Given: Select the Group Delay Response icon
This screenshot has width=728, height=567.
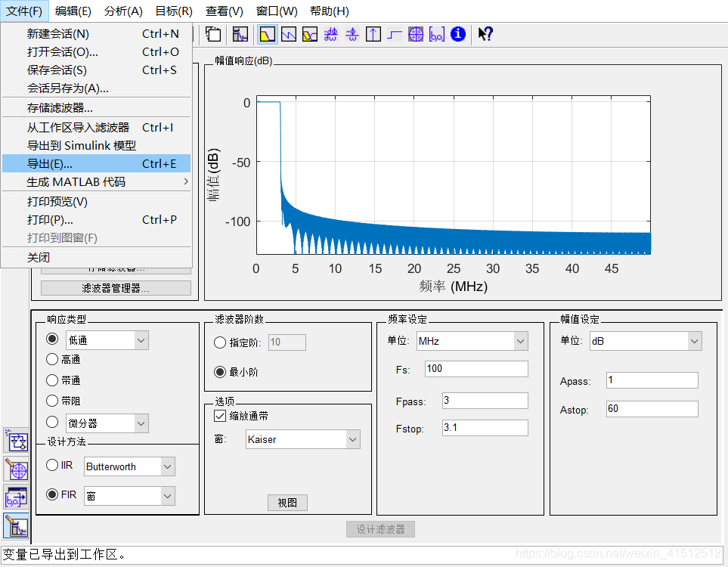Looking at the screenshot, I should 331,34.
